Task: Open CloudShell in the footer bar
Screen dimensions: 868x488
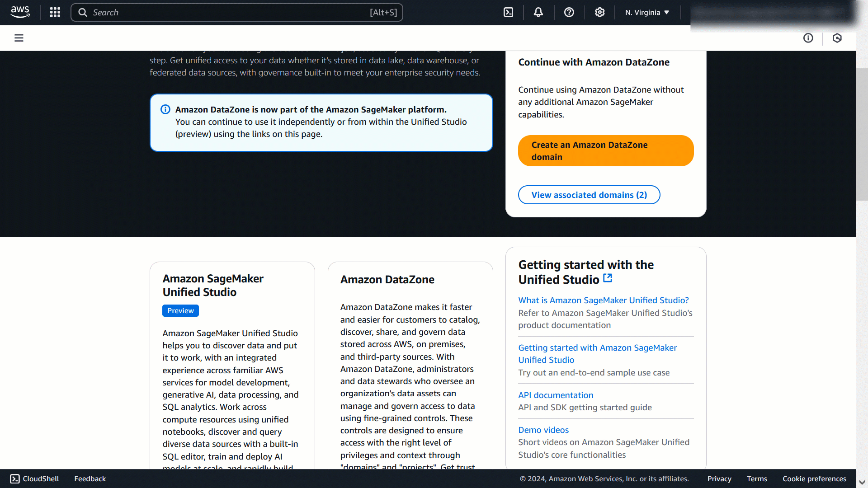Action: pos(34,479)
